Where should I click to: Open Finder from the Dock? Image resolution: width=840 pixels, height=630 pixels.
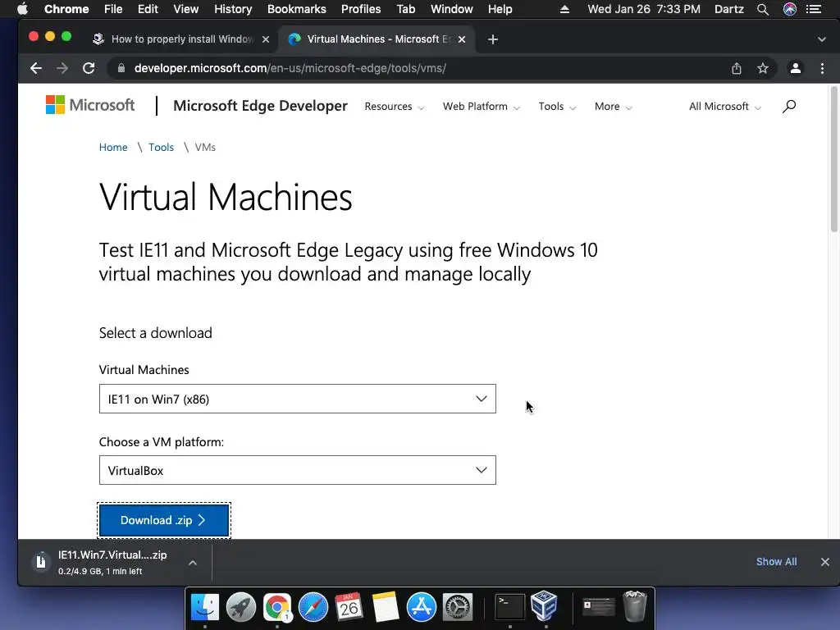[x=205, y=607]
